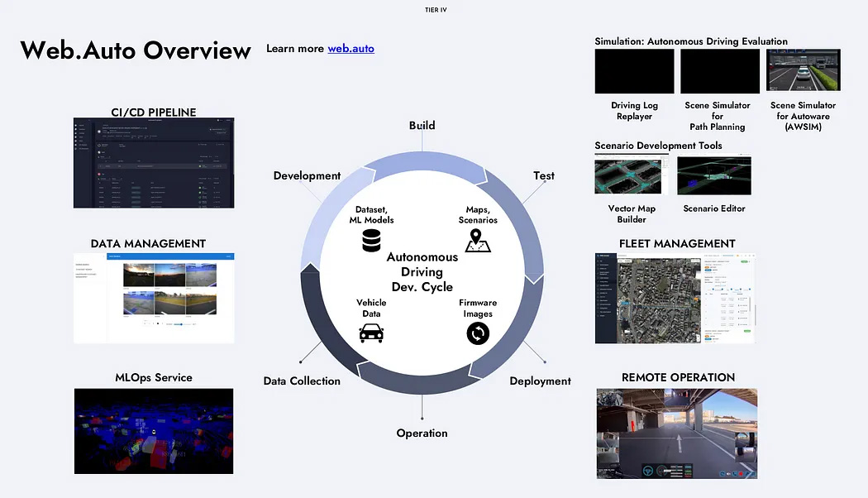The image size is (868, 498).
Task: Click the Firmware Images label
Action: pos(478,308)
